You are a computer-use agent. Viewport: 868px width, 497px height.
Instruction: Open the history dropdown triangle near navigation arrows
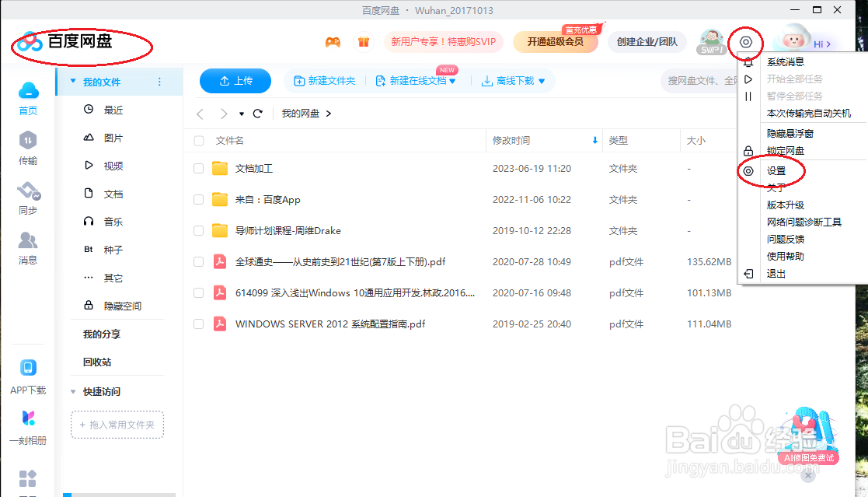point(242,114)
